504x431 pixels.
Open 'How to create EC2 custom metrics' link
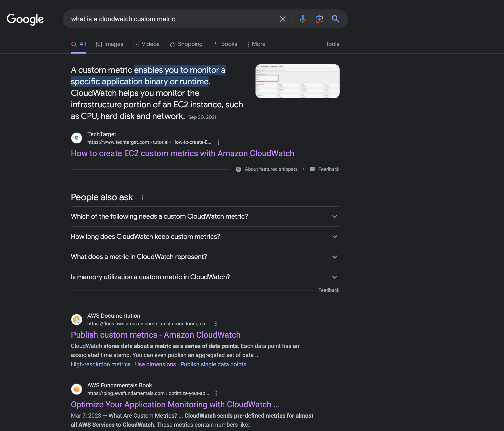coord(182,153)
